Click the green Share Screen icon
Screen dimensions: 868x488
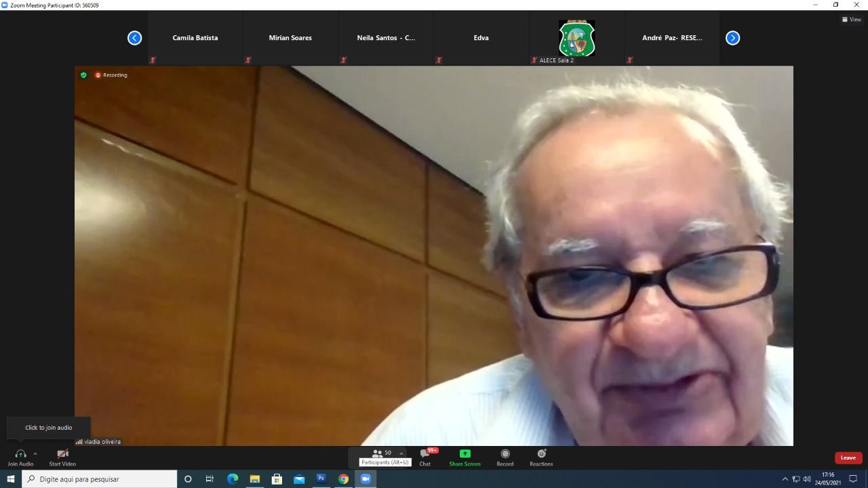(465, 454)
